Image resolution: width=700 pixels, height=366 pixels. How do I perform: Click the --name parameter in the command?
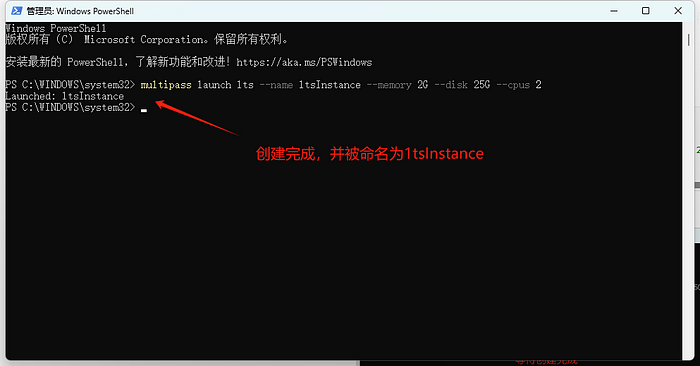tap(276, 85)
